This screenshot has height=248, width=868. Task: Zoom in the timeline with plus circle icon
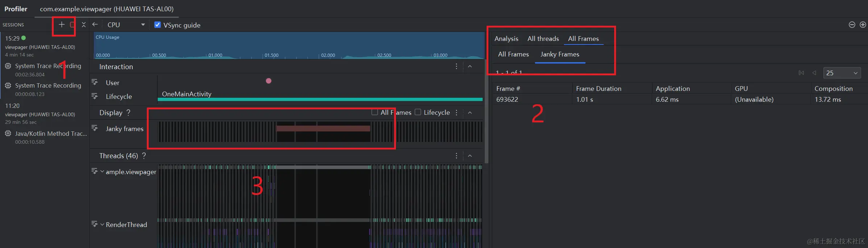click(x=863, y=25)
